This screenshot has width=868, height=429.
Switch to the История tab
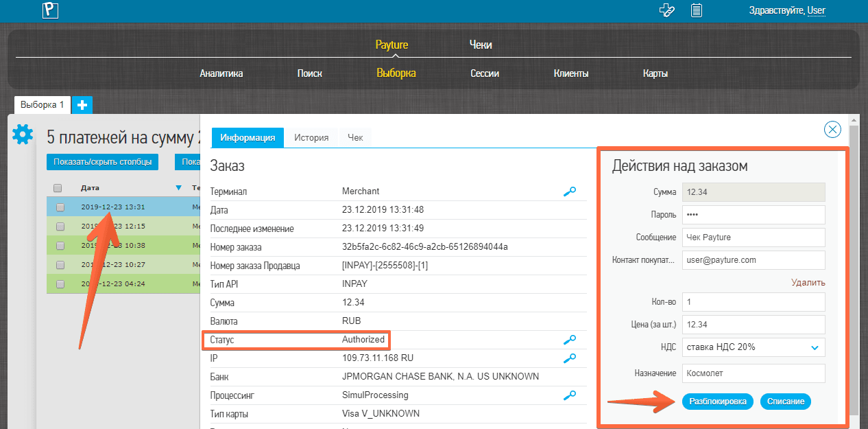point(311,137)
